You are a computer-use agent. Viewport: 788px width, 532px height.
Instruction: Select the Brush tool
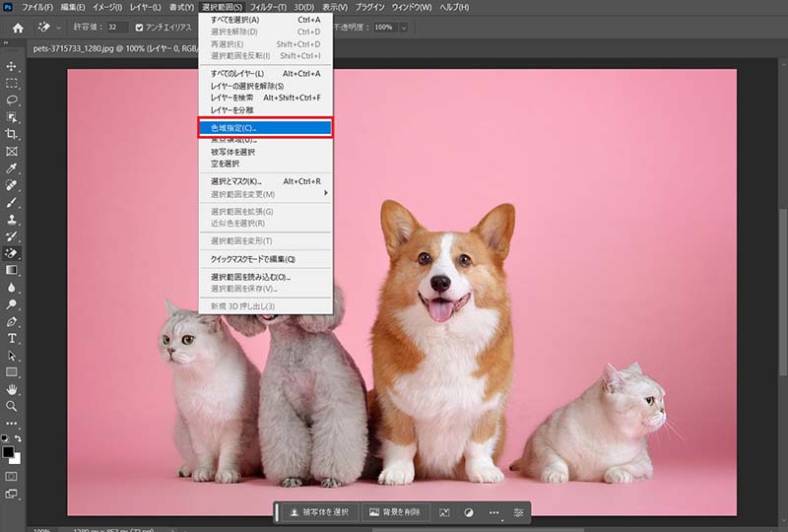(x=12, y=202)
